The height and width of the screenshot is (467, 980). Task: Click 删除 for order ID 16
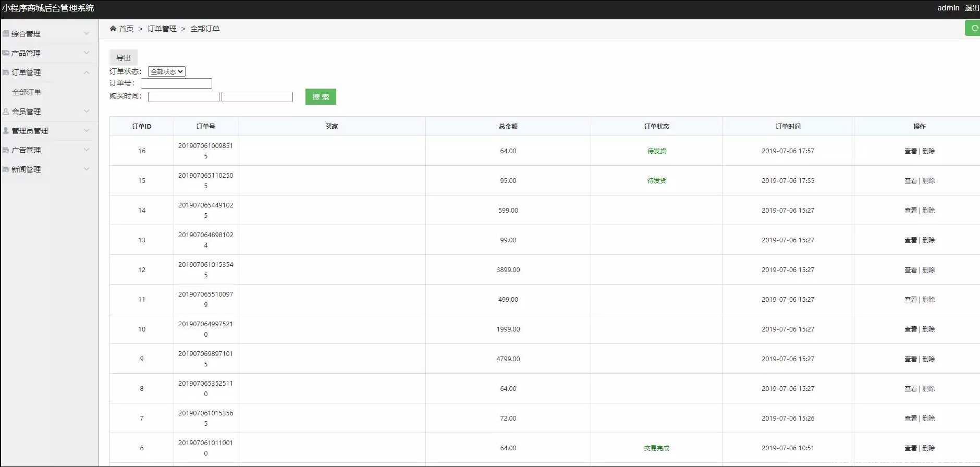(928, 151)
